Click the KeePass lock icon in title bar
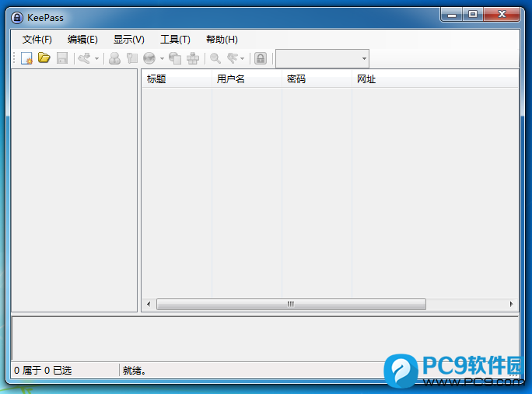532x394 pixels. tap(17, 17)
